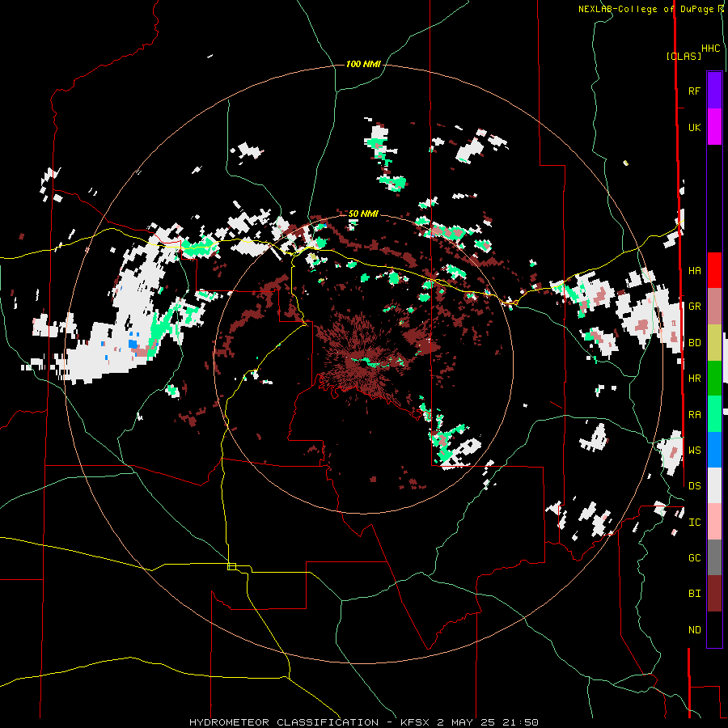Click the blue WS legend color swatch
728x728 pixels.
pos(714,450)
